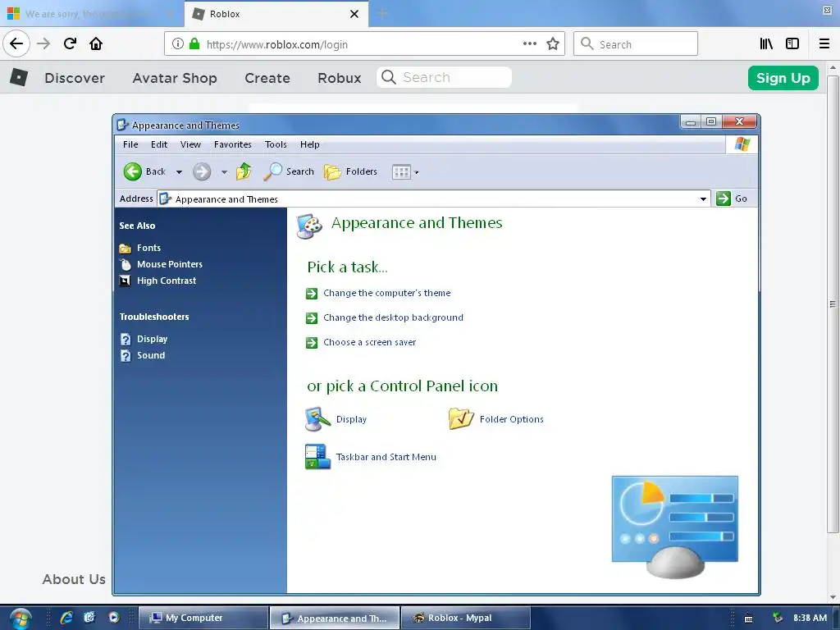Open the Tools menu
Viewport: 840px width, 630px height.
(276, 144)
